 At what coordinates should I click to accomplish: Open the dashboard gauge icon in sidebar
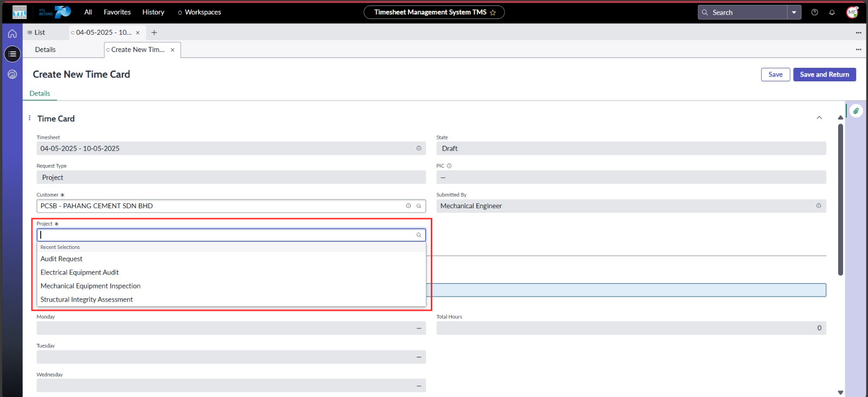(12, 74)
